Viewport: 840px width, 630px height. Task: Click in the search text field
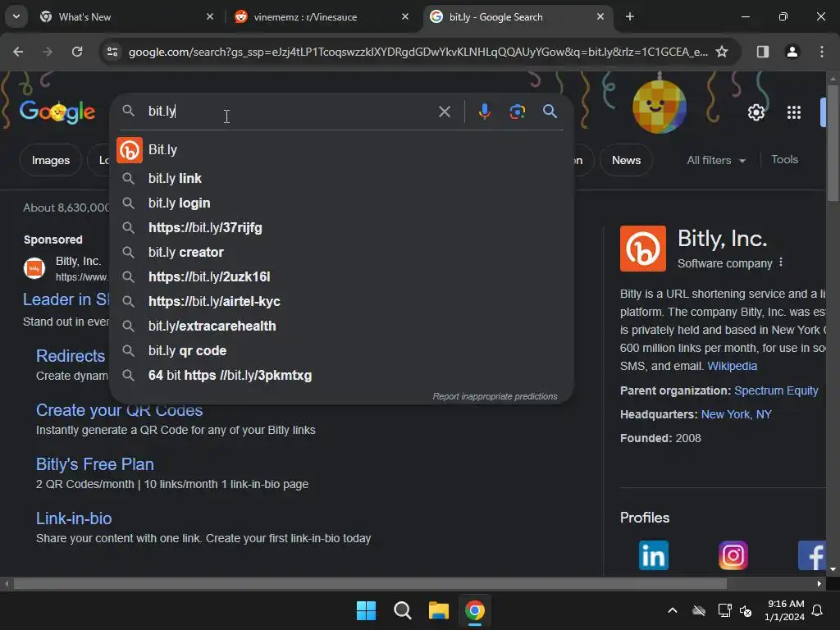[290, 112]
